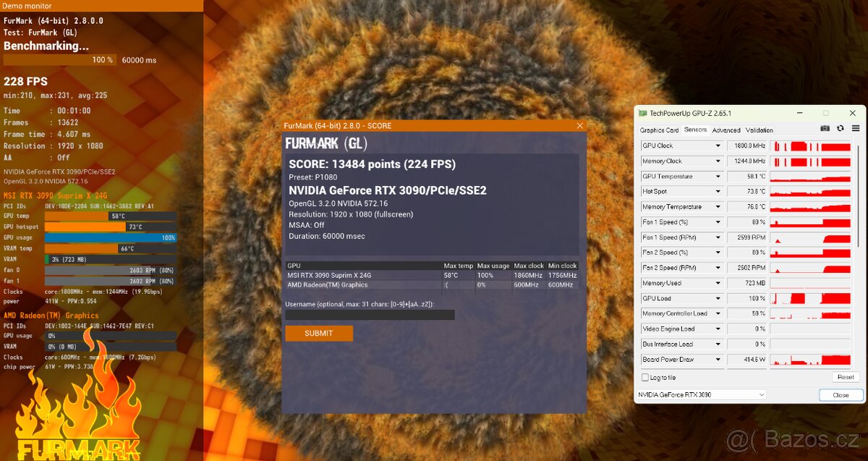
Task: Click Close in the GPU-Z window
Action: 841,394
